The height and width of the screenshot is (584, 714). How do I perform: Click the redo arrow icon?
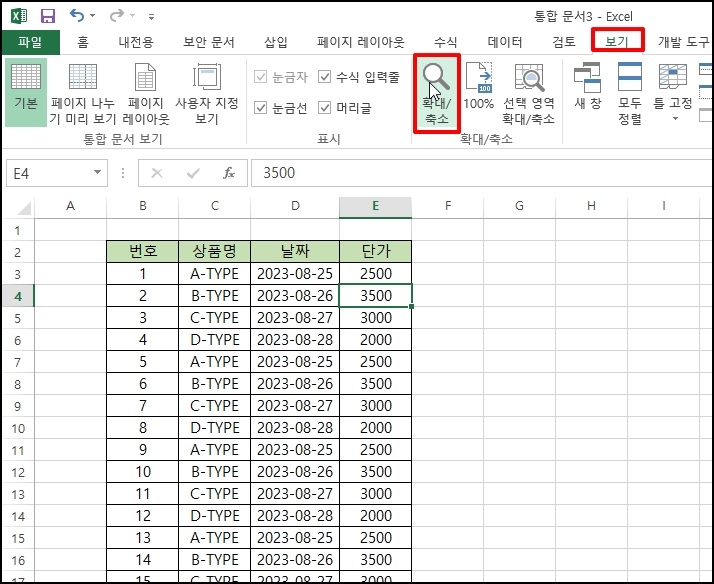point(117,16)
